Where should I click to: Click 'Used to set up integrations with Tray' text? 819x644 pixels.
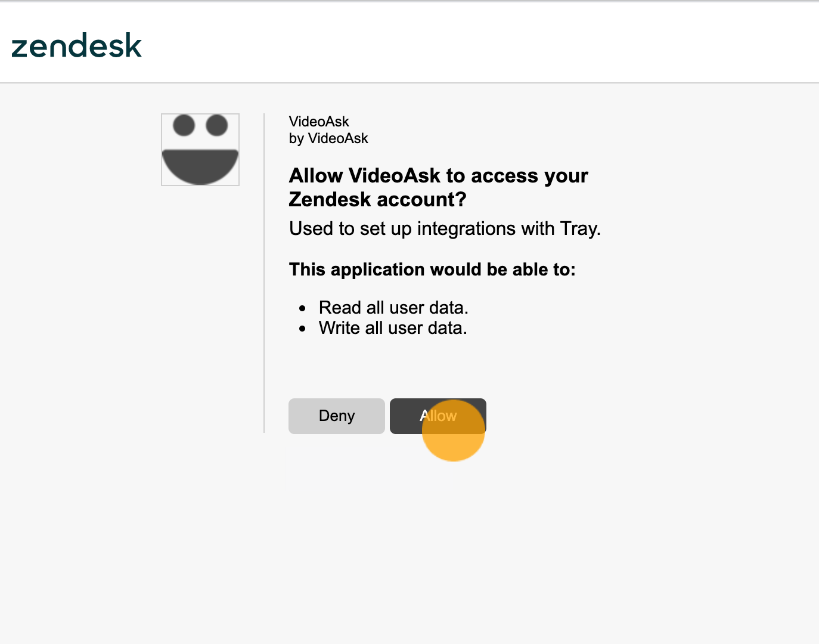point(445,228)
